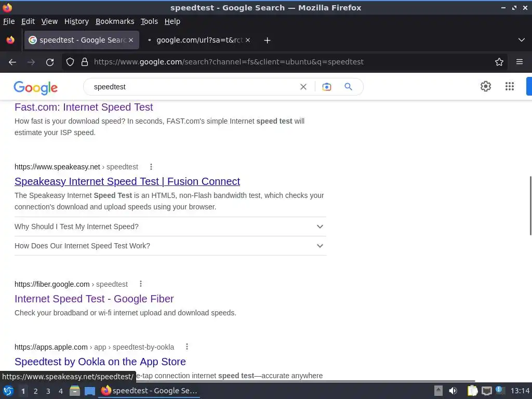Screen dimensions: 532x399
Task: Close the speedtest Google Search tab
Action: pos(131,40)
